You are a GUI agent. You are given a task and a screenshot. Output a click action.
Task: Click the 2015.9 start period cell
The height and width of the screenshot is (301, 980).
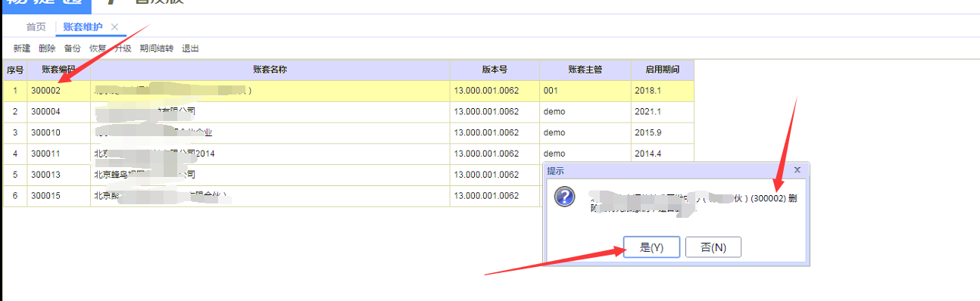(x=663, y=132)
